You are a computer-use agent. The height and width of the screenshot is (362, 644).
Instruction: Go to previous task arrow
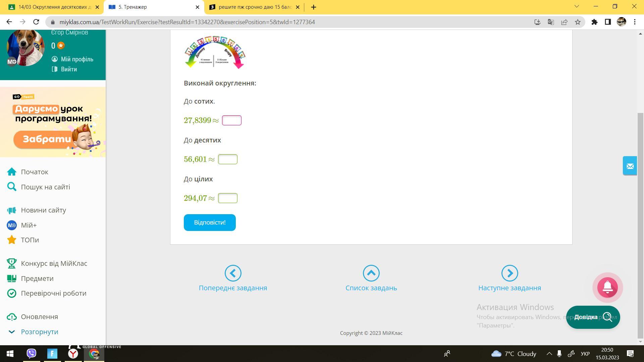tap(233, 273)
